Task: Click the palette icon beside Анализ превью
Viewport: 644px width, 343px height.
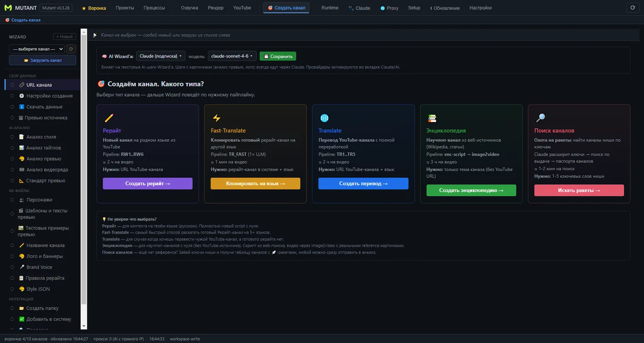Action: pyautogui.click(x=22, y=159)
